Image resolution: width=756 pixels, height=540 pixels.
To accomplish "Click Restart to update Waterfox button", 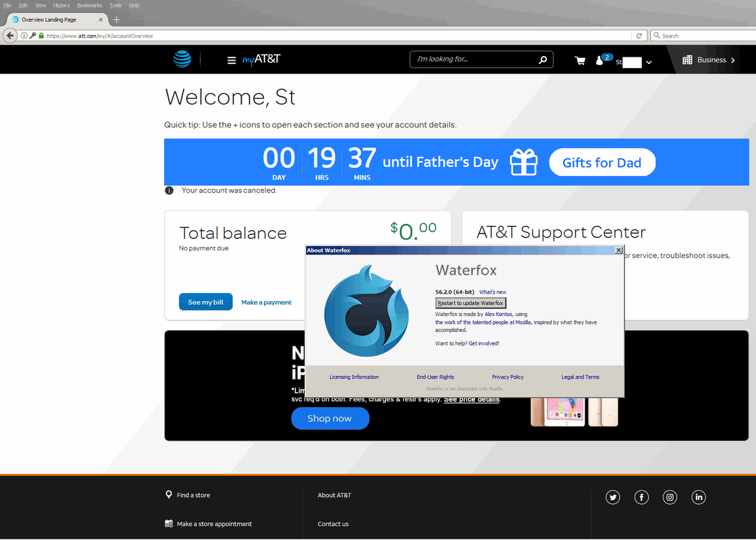I will click(470, 303).
